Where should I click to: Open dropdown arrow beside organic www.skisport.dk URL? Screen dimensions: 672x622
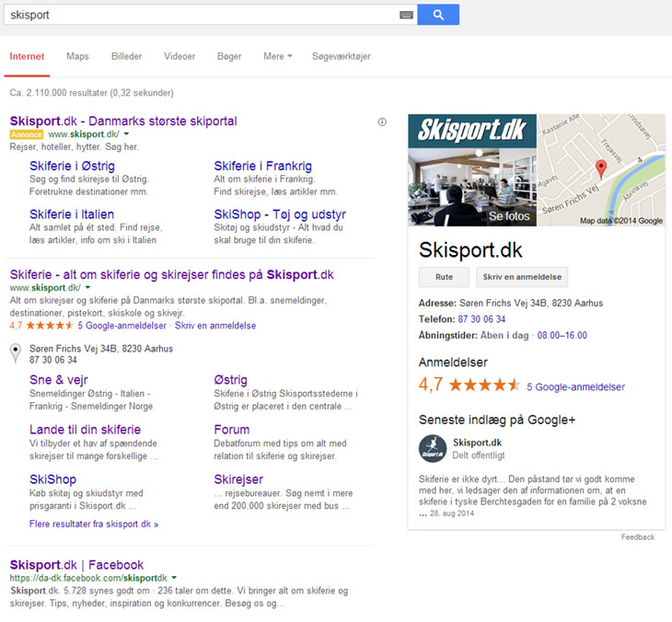pyautogui.click(x=87, y=287)
